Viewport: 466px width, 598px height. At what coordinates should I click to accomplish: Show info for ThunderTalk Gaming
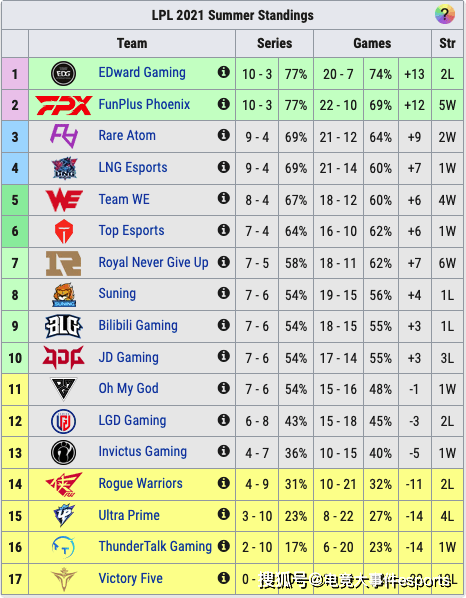223,546
